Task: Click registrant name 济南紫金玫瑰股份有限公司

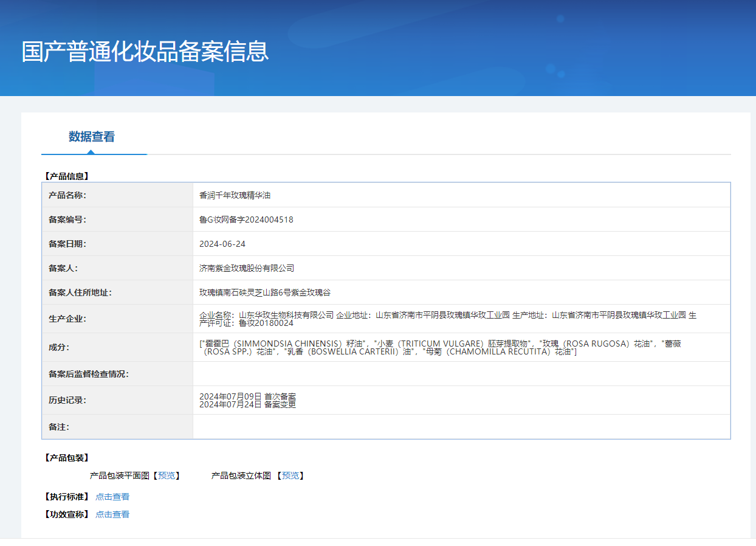Action: point(247,268)
